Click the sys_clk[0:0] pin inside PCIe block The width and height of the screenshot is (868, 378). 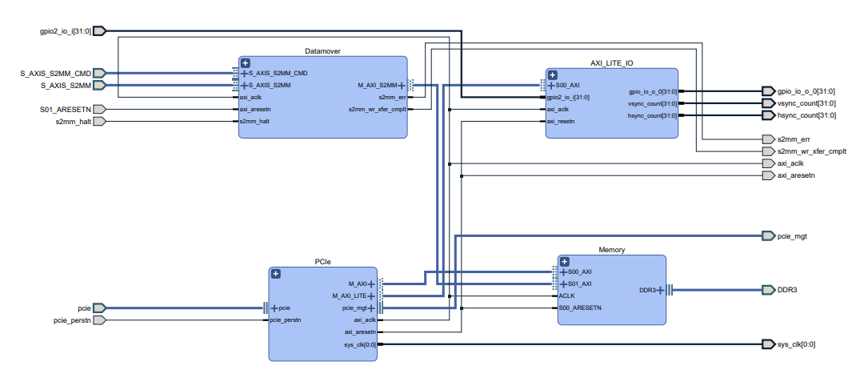point(360,344)
